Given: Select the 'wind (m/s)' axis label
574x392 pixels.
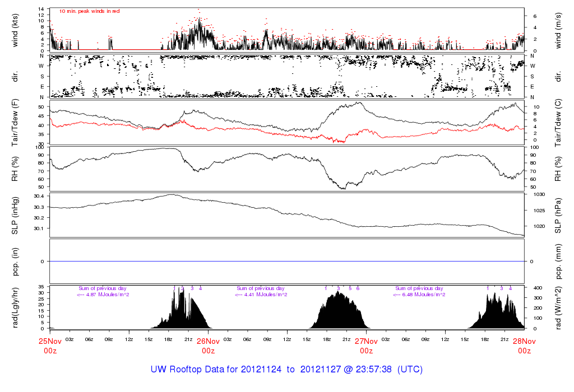Looking at the screenshot, I should [558, 31].
